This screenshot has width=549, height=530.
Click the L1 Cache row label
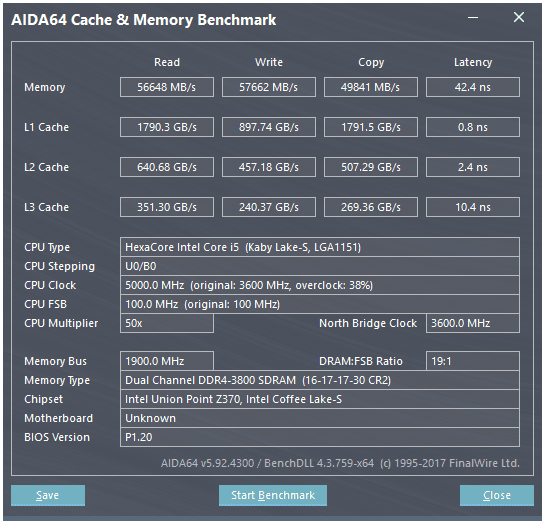click(46, 127)
